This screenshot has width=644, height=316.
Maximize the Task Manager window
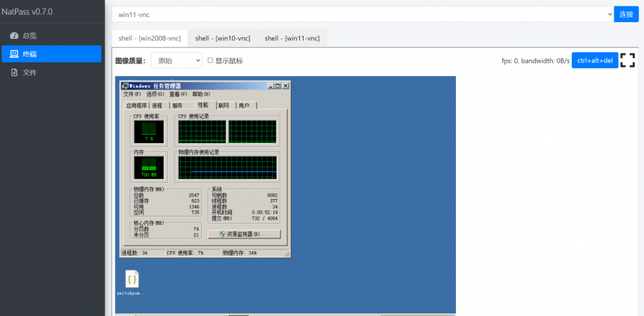tap(277, 86)
